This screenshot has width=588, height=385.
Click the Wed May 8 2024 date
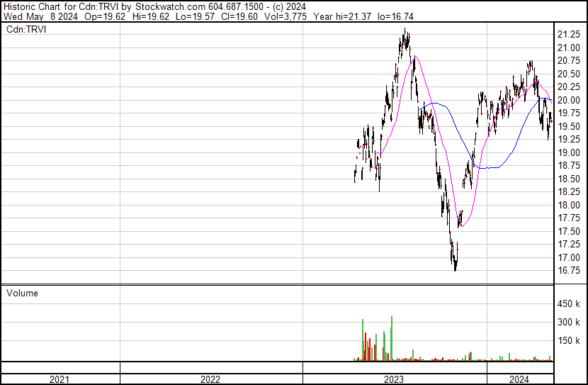[x=40, y=17]
